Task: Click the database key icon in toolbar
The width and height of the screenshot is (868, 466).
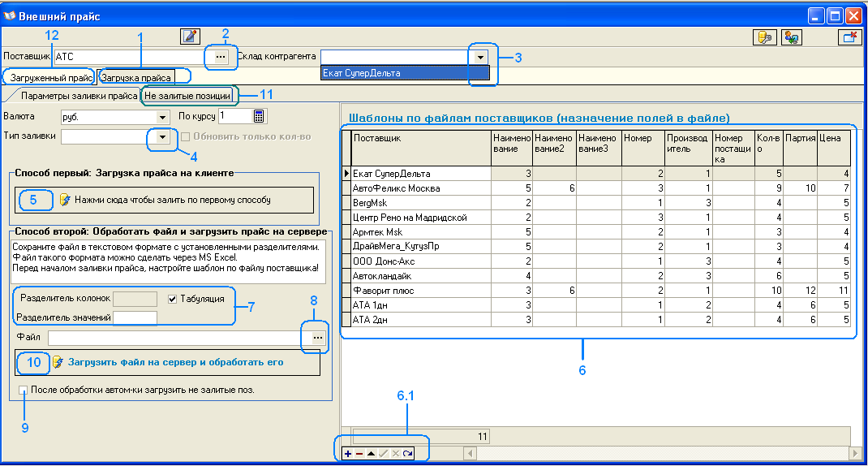Action: [765, 37]
